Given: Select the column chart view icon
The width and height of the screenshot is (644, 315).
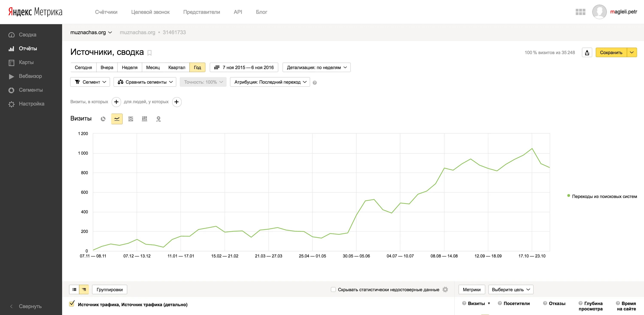Looking at the screenshot, I should (144, 119).
